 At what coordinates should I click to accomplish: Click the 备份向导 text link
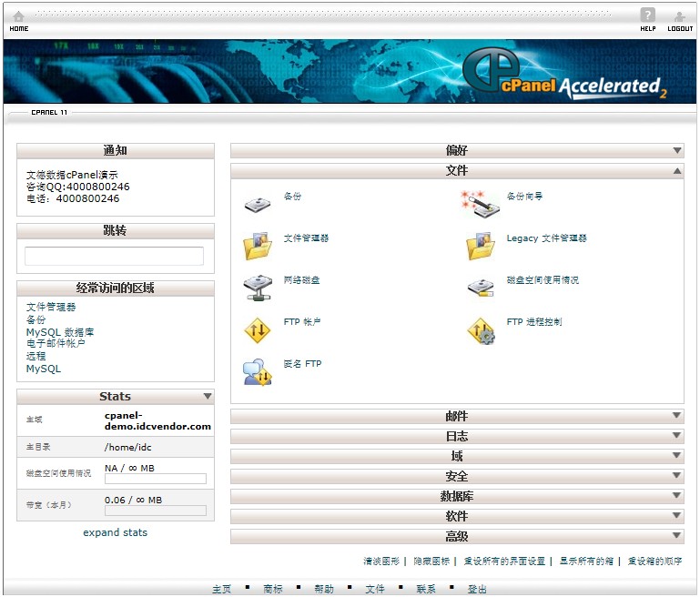[x=524, y=196]
